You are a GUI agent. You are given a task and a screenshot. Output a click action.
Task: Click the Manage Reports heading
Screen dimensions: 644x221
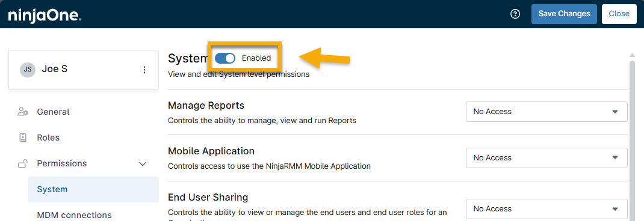[x=206, y=105]
